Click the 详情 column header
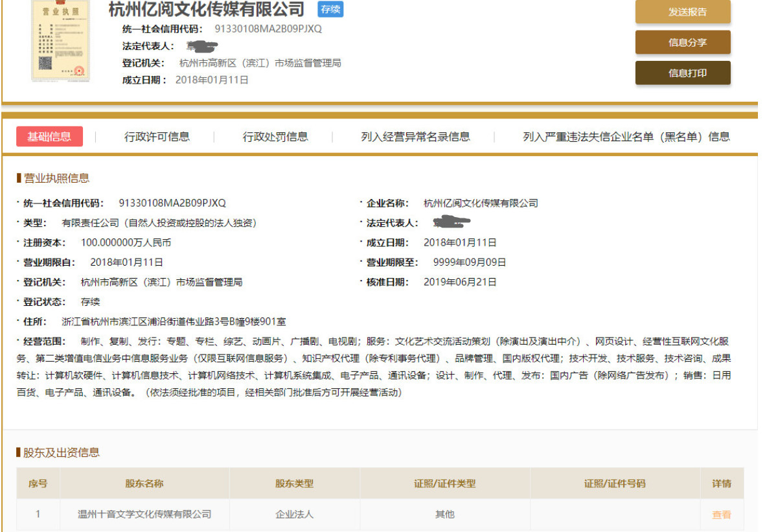This screenshot has width=767, height=532. (722, 483)
